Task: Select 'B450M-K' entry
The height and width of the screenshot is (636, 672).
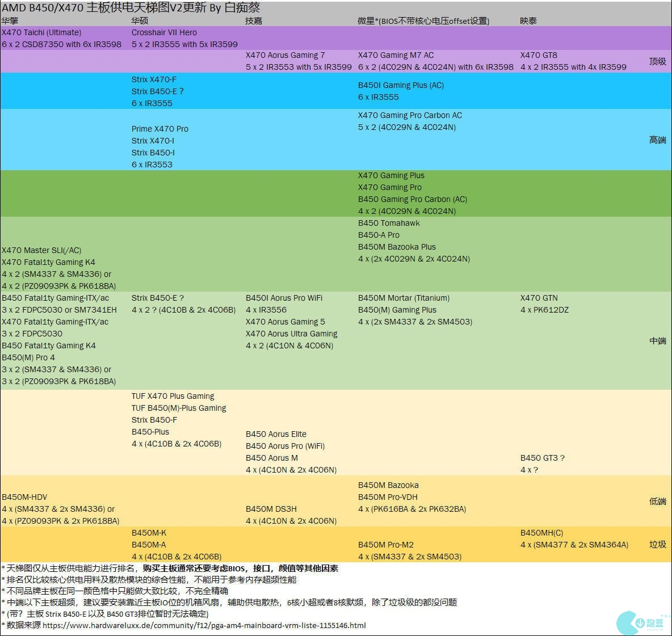Action: tap(149, 533)
